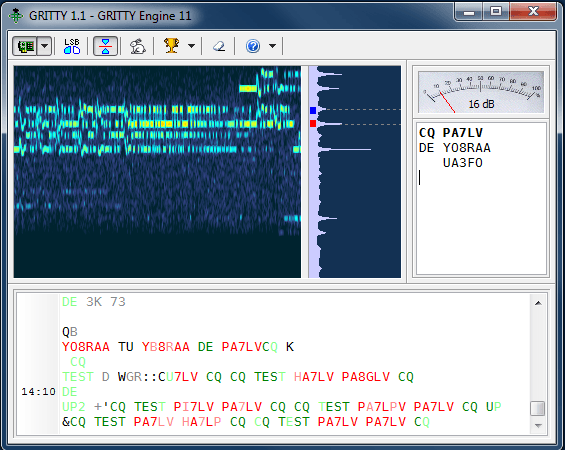Screen dimensions: 565x450
Task: Click the PA7LPV callsign in decoded text
Action: point(382,407)
